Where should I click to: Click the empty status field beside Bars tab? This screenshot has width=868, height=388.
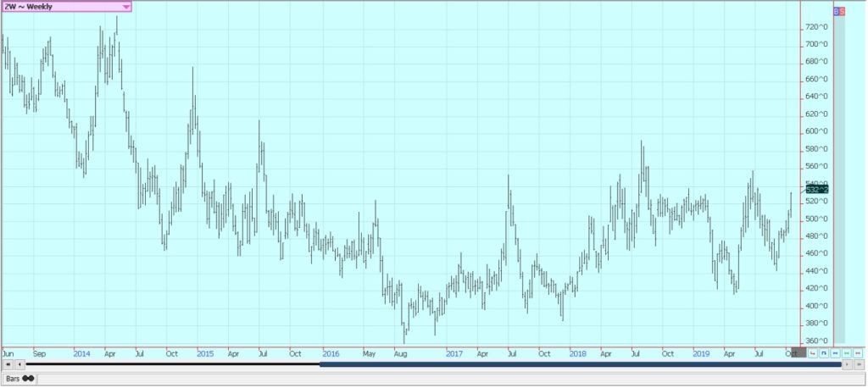(x=450, y=380)
